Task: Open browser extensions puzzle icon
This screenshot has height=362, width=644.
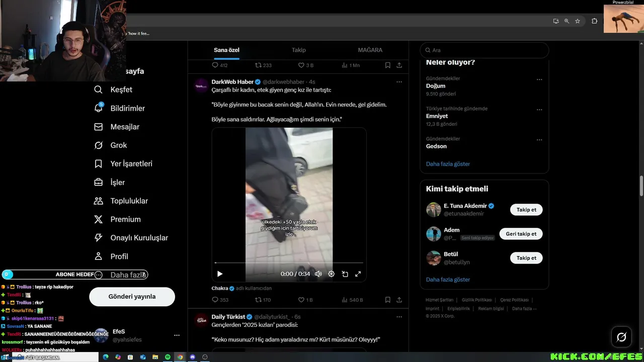Action: tap(594, 21)
